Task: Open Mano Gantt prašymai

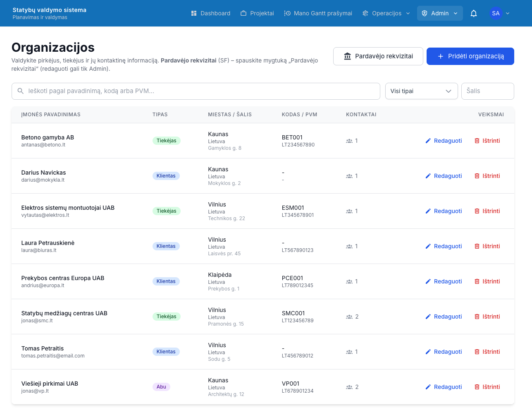Action: coord(318,13)
